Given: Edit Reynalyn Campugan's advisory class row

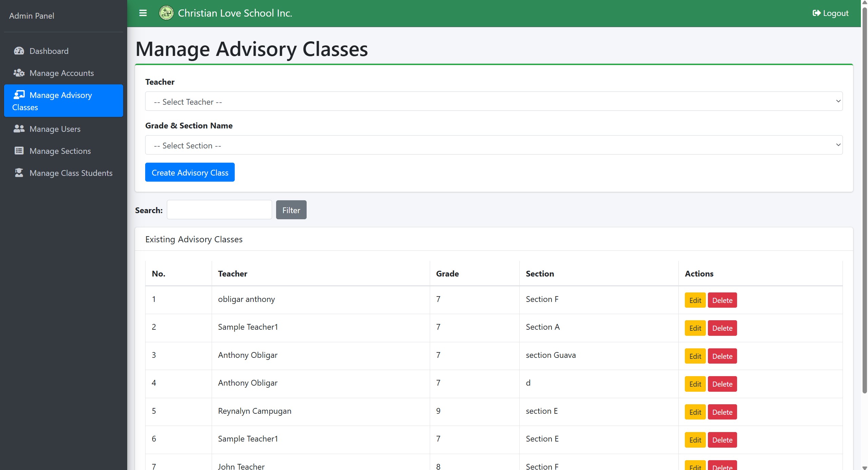Looking at the screenshot, I should coord(695,412).
